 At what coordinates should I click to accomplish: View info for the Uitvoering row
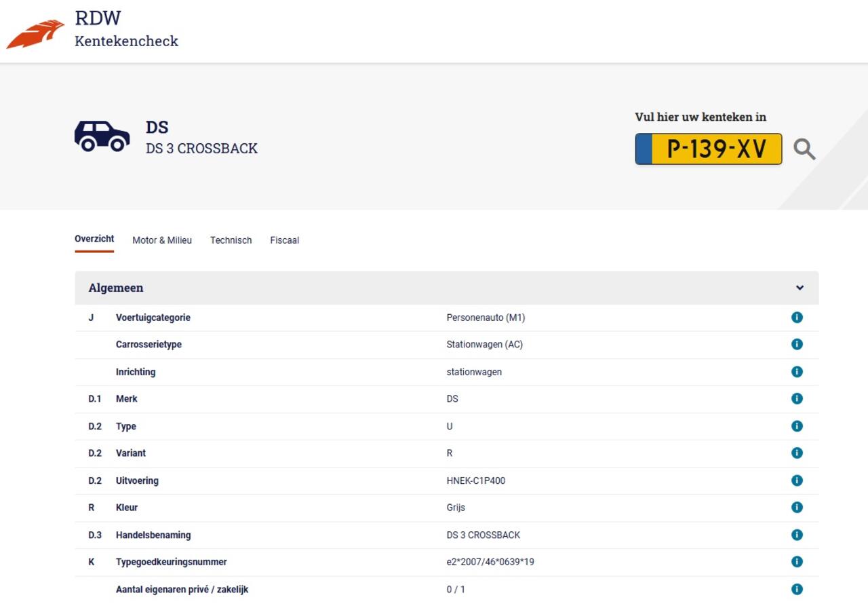point(797,480)
